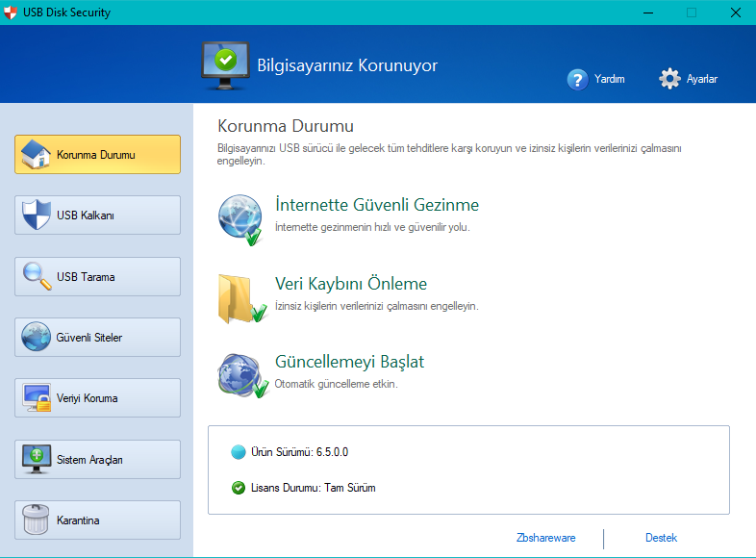Click the Destek support link
The height and width of the screenshot is (558, 756).
pos(661,538)
